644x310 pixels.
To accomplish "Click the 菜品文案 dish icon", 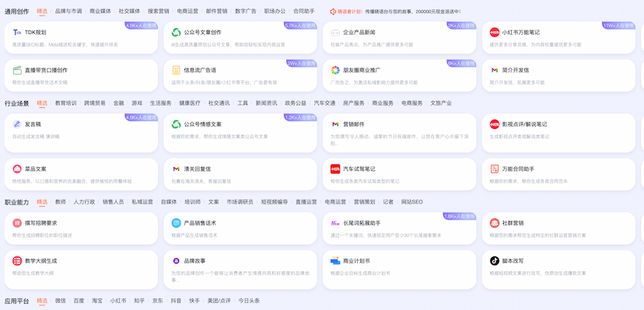I will click(17, 169).
